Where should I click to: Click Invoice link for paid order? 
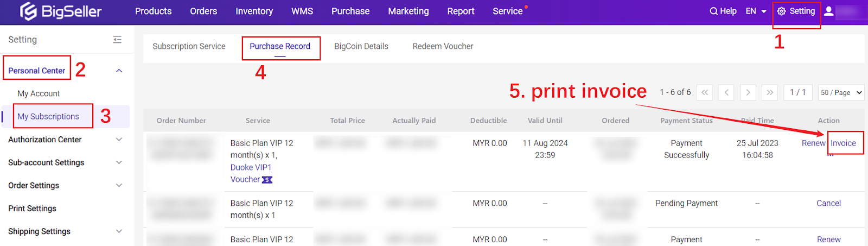click(843, 143)
